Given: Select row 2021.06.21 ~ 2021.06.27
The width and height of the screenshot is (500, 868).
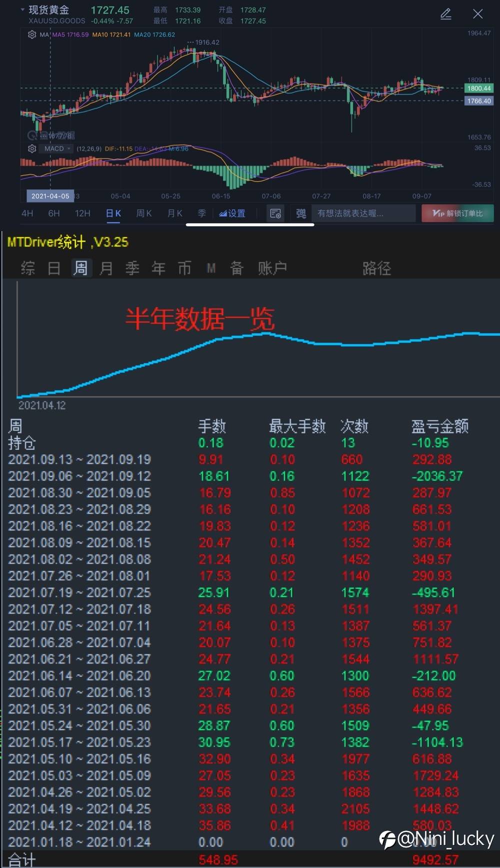Looking at the screenshot, I should pyautogui.click(x=250, y=659).
